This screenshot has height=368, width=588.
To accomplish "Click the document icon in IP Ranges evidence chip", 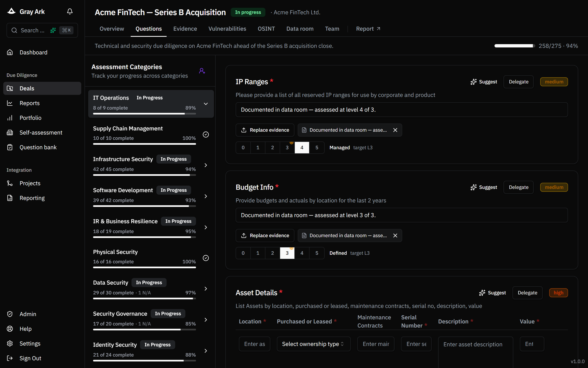I will coord(304,130).
